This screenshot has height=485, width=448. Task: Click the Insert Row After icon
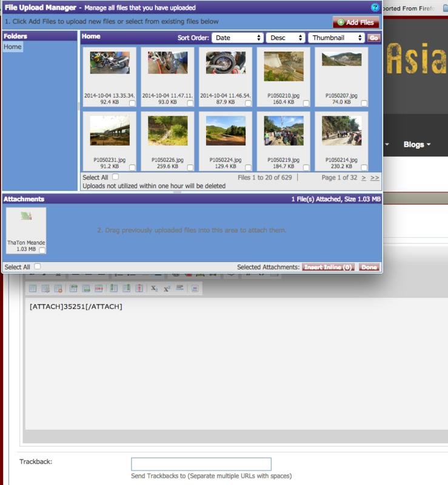(86, 289)
